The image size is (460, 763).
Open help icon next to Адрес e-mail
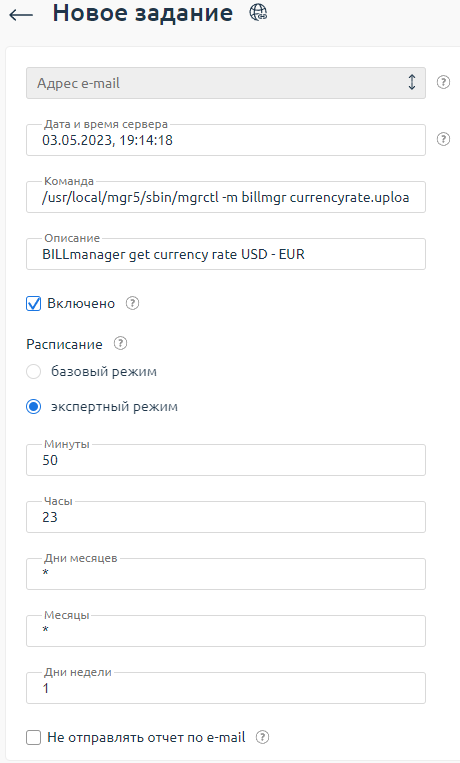(x=443, y=82)
